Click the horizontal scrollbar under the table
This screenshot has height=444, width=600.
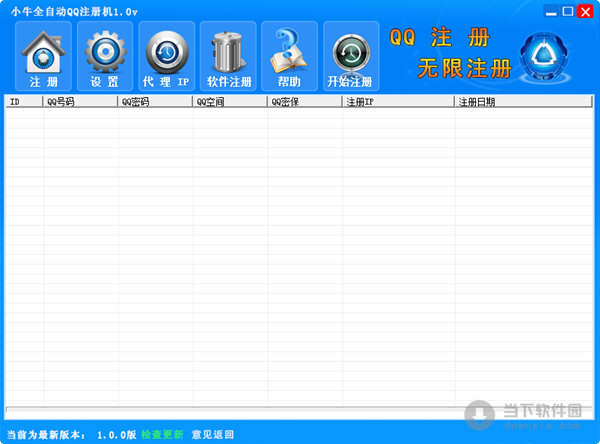point(298,410)
